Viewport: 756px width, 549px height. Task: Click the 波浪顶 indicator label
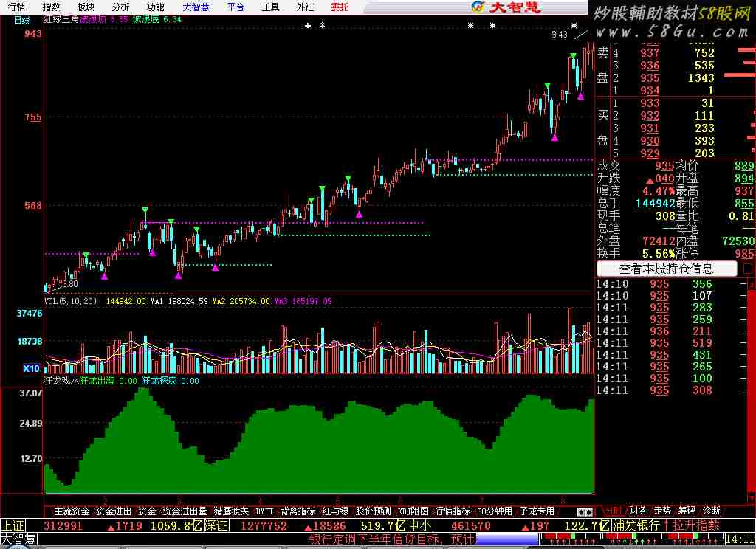[x=93, y=19]
